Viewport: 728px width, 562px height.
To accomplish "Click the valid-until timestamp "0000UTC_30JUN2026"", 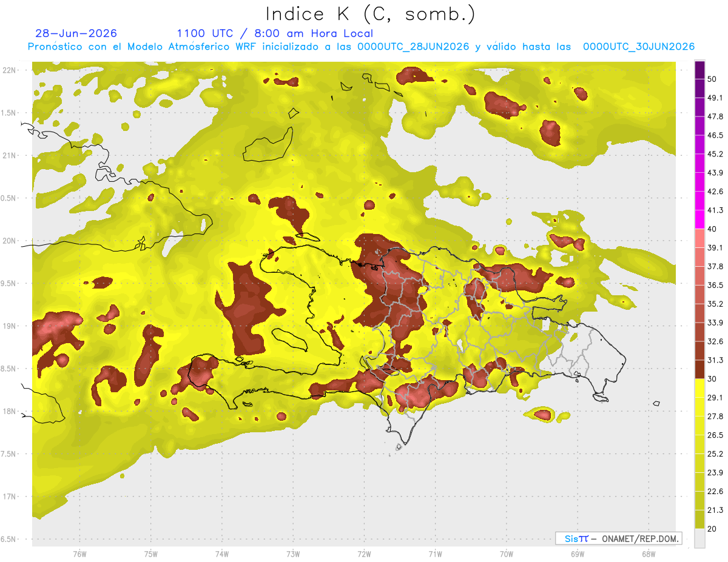I will point(639,47).
